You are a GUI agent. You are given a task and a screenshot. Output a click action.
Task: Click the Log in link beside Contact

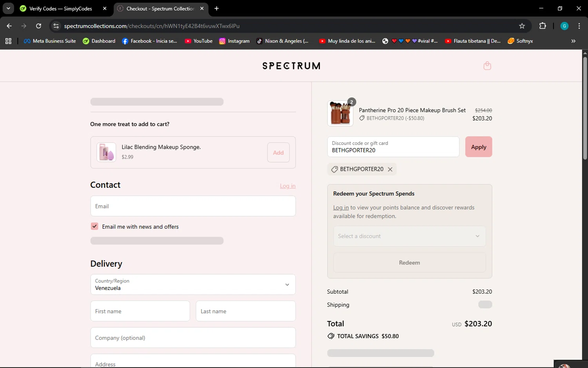288,186
